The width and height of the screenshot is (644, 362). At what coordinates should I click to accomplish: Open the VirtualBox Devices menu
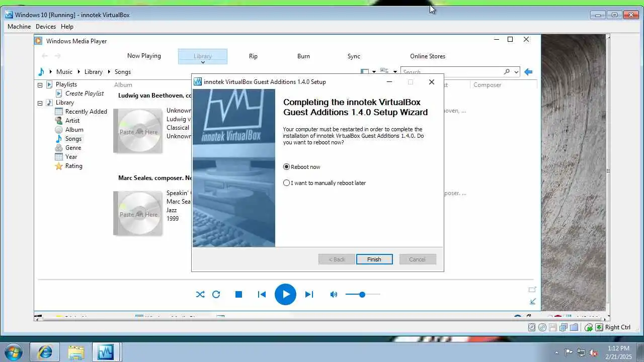46,27
